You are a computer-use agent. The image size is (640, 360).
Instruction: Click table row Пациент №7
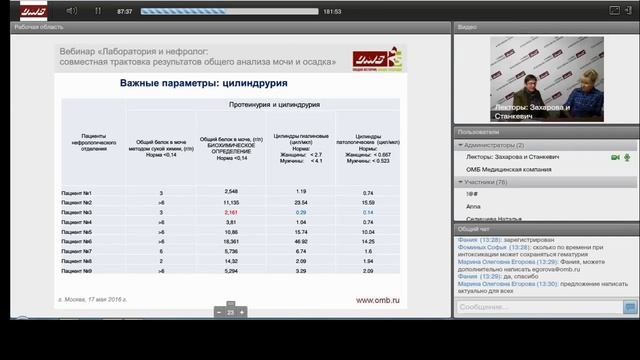[x=231, y=251]
